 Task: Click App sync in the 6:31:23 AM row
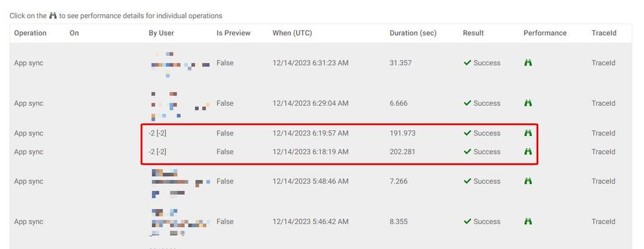point(29,63)
